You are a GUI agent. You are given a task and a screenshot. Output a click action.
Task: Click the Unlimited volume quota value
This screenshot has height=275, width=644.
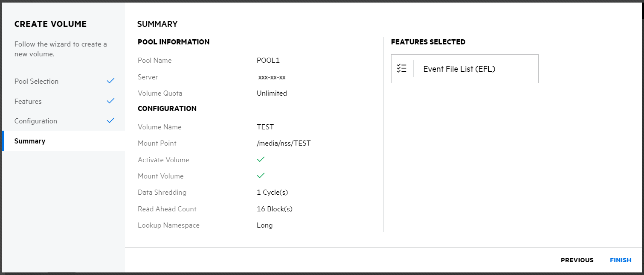272,93
